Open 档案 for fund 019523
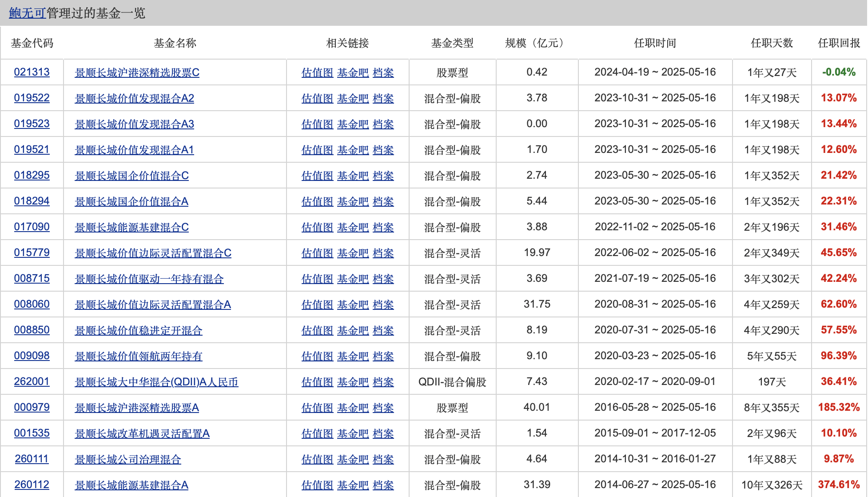The height and width of the screenshot is (497, 868). (x=383, y=124)
